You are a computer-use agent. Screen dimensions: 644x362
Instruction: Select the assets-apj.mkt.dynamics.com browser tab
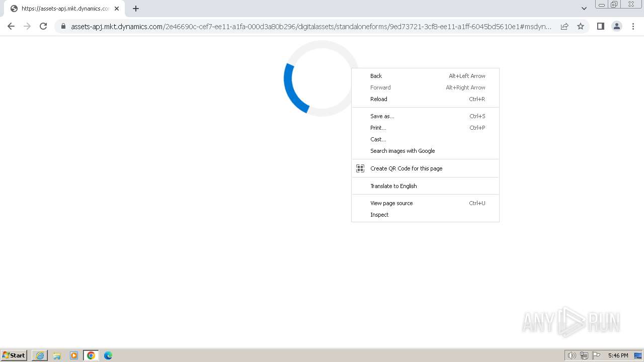[x=65, y=9]
